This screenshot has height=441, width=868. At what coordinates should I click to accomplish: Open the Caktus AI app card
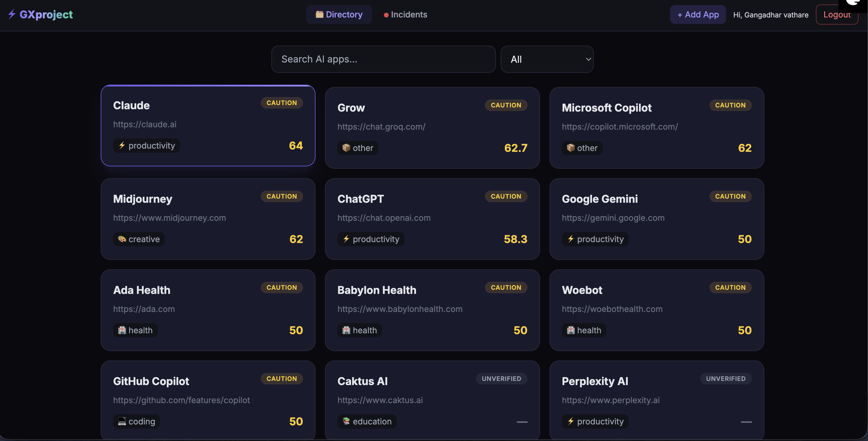432,400
